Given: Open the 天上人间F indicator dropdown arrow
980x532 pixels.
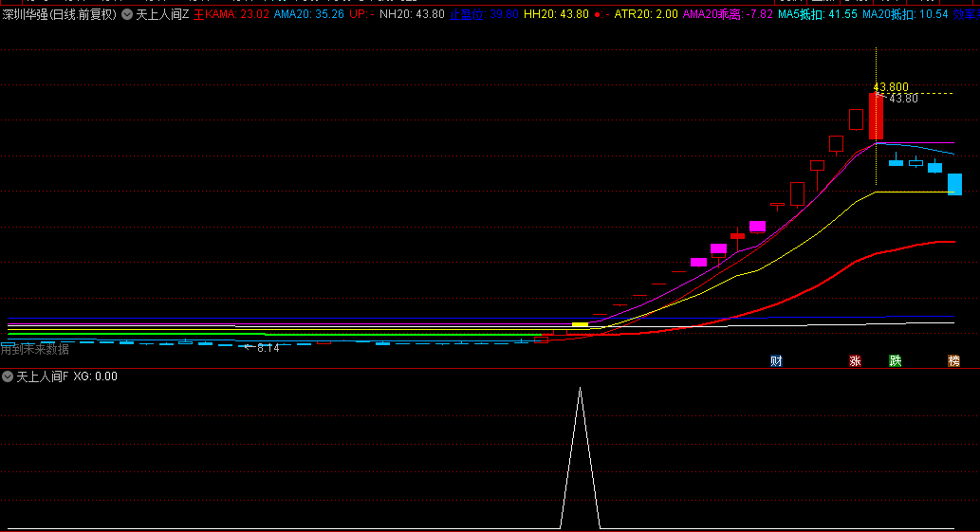Looking at the screenshot, I should point(8,376).
